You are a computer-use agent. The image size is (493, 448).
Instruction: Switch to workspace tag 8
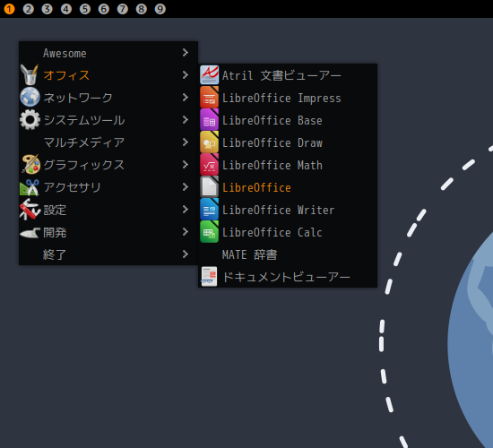(x=141, y=9)
